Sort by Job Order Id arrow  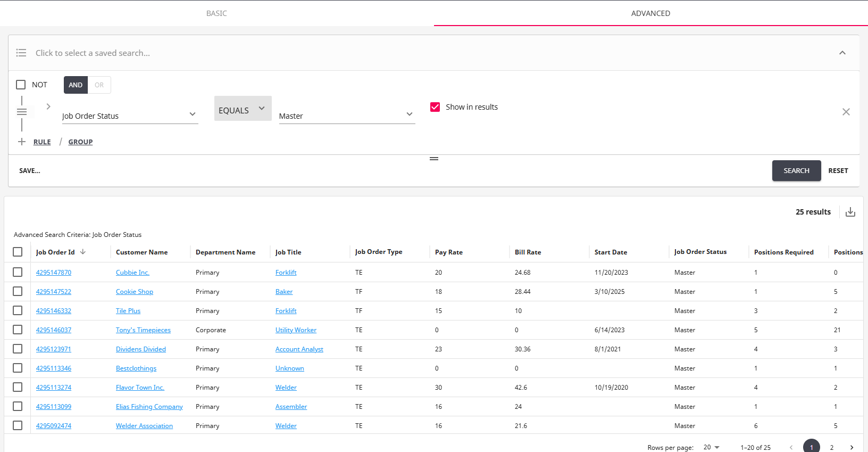(83, 252)
